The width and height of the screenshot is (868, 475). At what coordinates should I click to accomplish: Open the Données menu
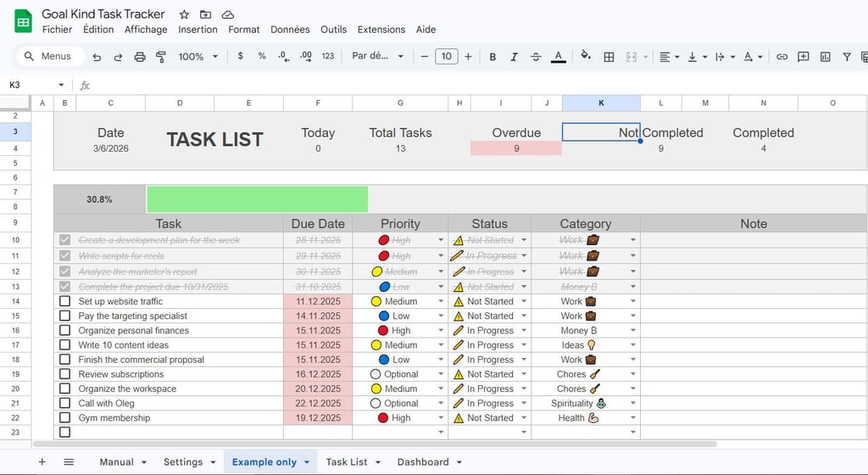(290, 30)
